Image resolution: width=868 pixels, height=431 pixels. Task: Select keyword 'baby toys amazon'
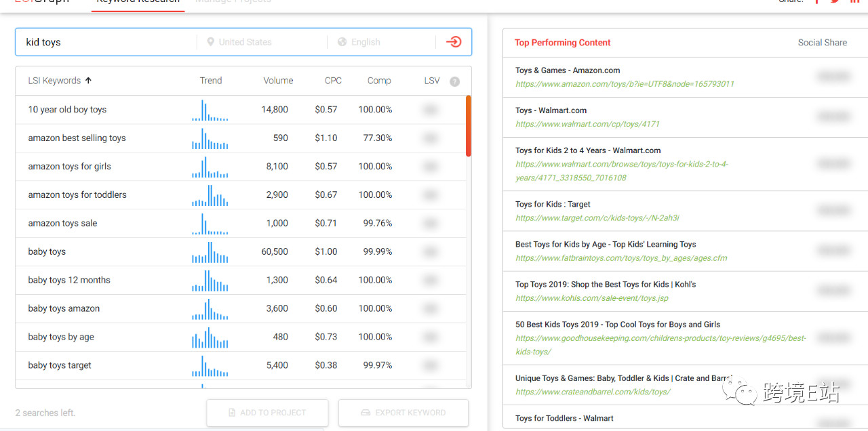(x=64, y=309)
